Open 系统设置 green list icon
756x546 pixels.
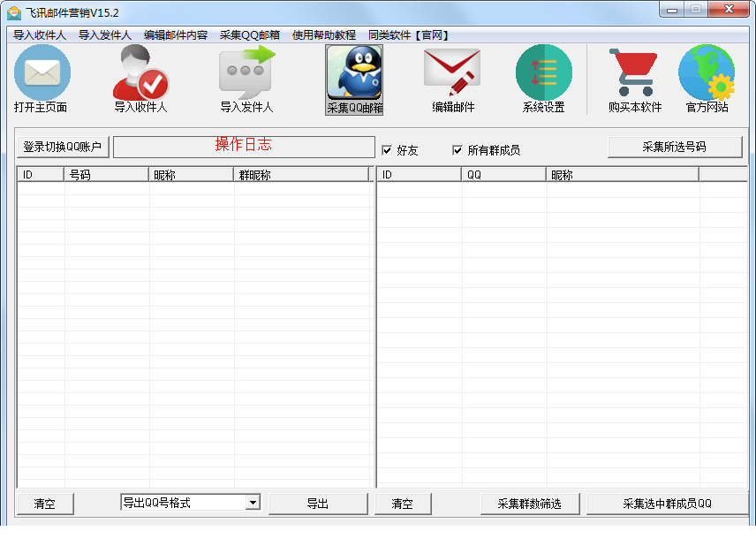[x=544, y=72]
